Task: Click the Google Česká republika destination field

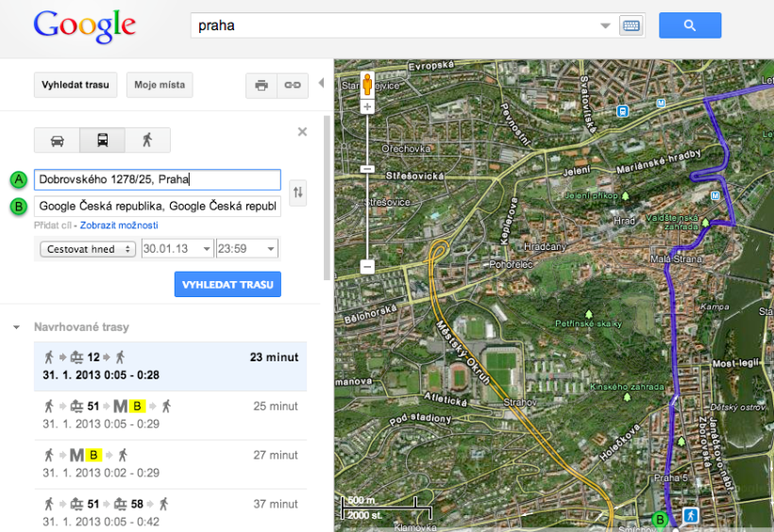Action: tap(158, 207)
